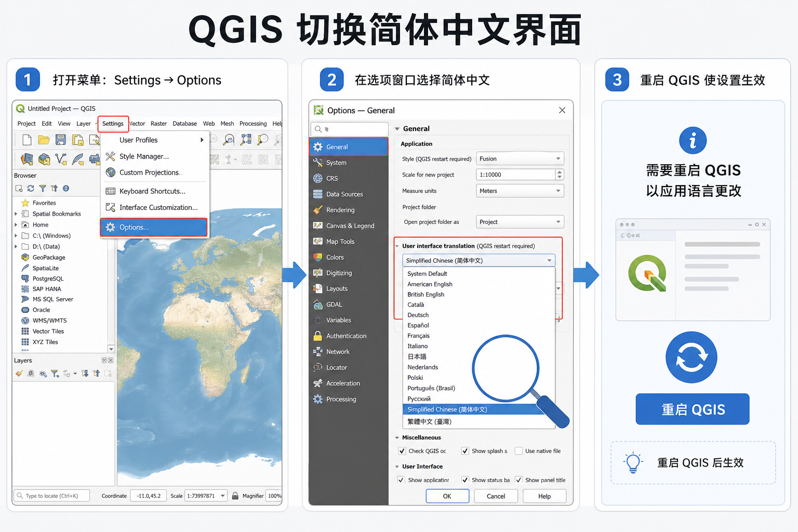Click the star icon beside Favorites
The height and width of the screenshot is (532, 798).
coord(25,203)
